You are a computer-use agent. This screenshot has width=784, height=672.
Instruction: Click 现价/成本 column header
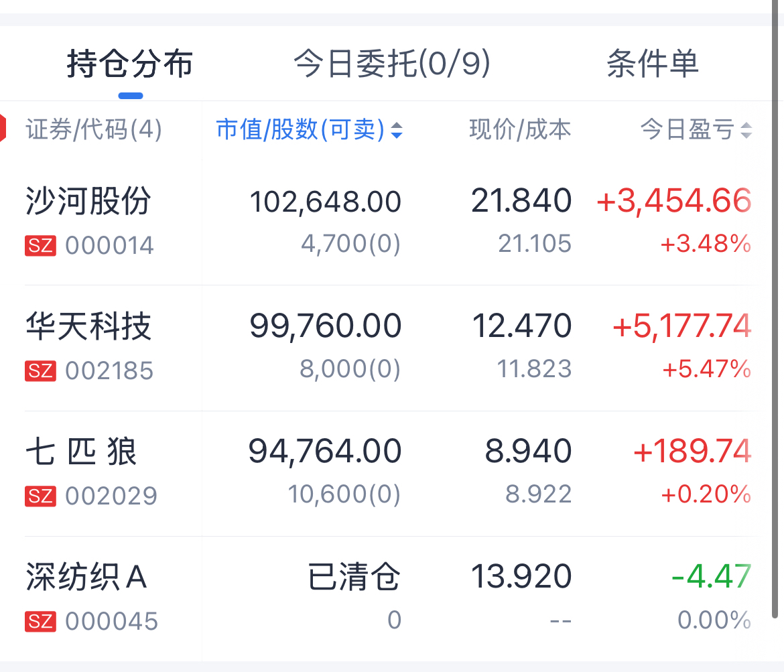pyautogui.click(x=520, y=130)
